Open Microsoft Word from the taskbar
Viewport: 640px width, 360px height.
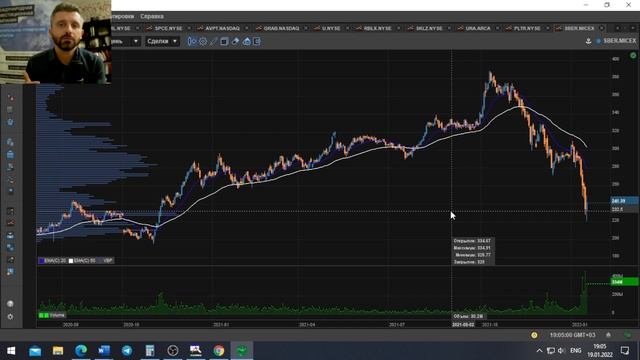coord(104,351)
